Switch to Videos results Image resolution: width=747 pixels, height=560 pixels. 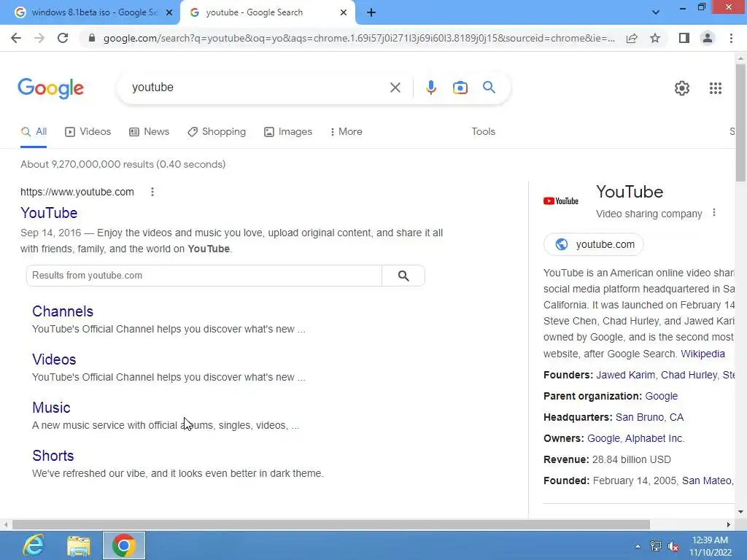[88, 132]
